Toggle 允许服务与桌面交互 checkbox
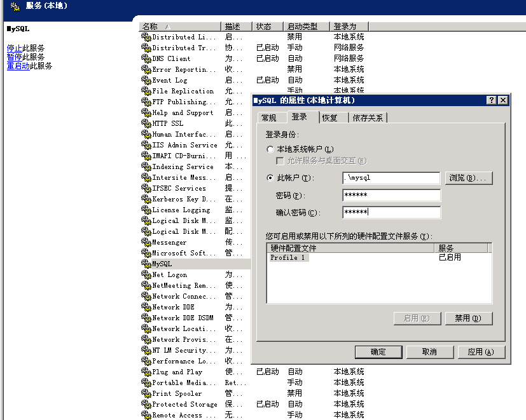Screen dimensions: 526x420 [280, 161]
